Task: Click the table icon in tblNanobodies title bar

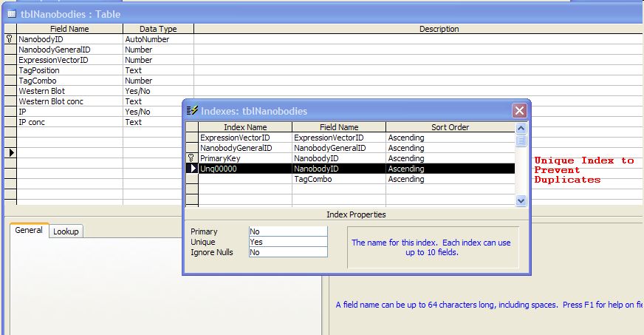Action: (x=12, y=14)
